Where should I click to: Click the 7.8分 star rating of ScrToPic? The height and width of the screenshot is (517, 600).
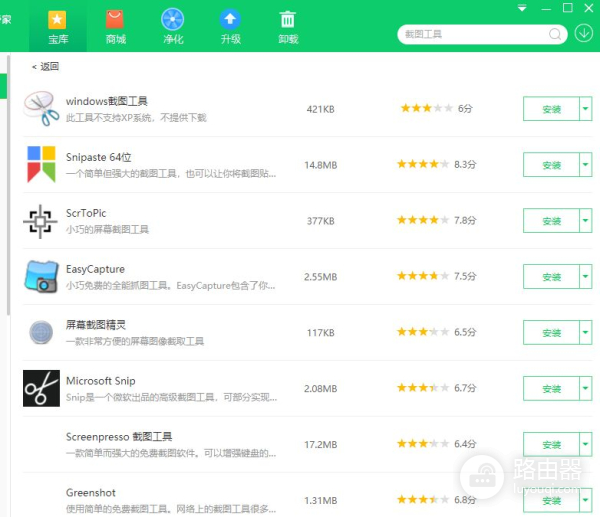point(437,220)
